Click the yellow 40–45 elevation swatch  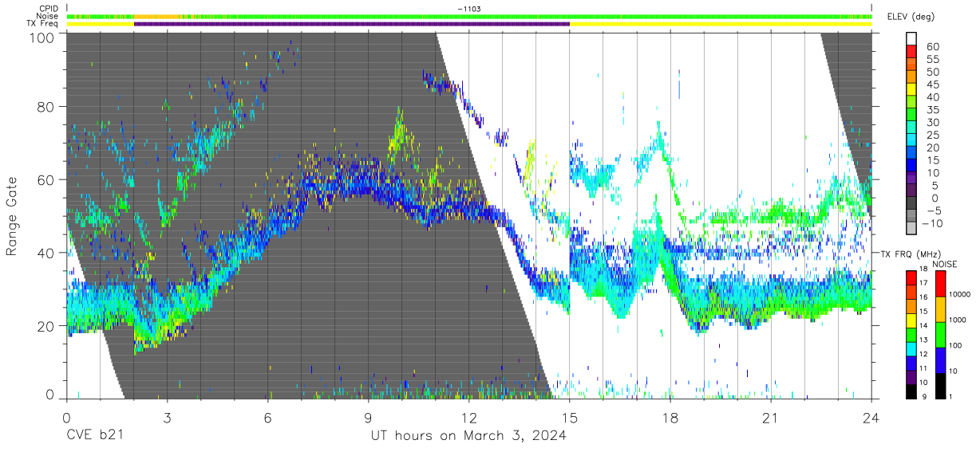(912, 90)
